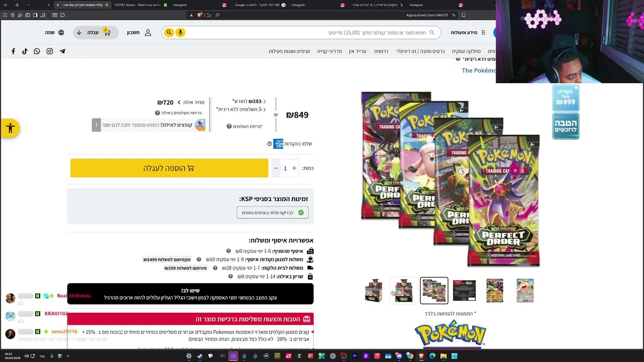Add product to cart with הוספה לעגלה
Viewport: 644px width, 362px height.
(x=169, y=168)
